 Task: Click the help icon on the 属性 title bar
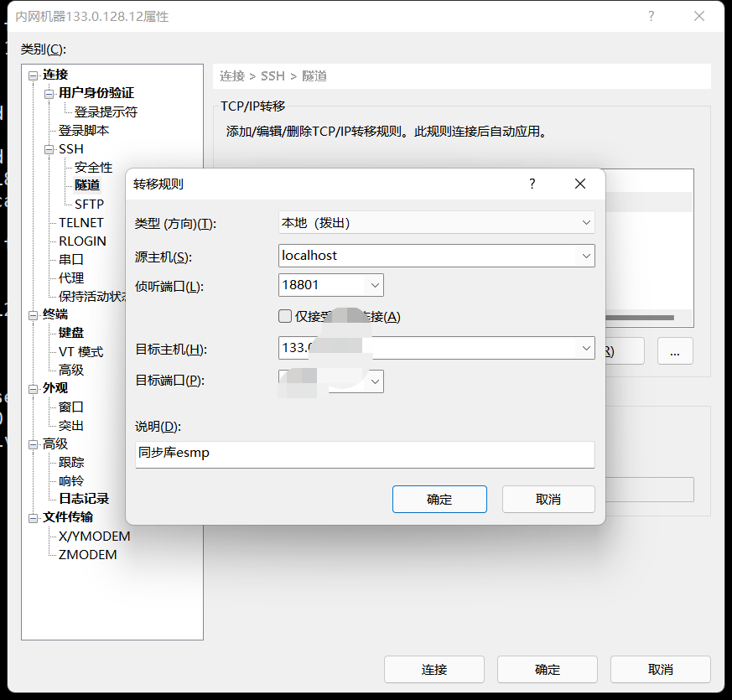652,17
